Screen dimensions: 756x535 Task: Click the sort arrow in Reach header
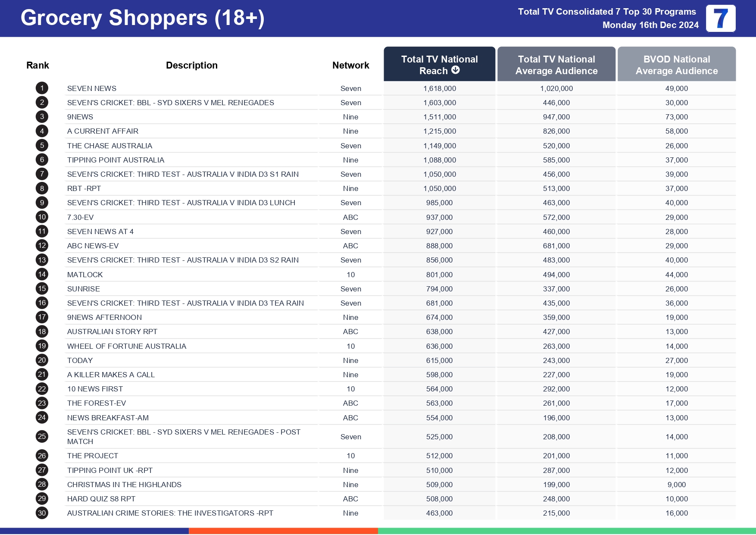click(x=455, y=70)
